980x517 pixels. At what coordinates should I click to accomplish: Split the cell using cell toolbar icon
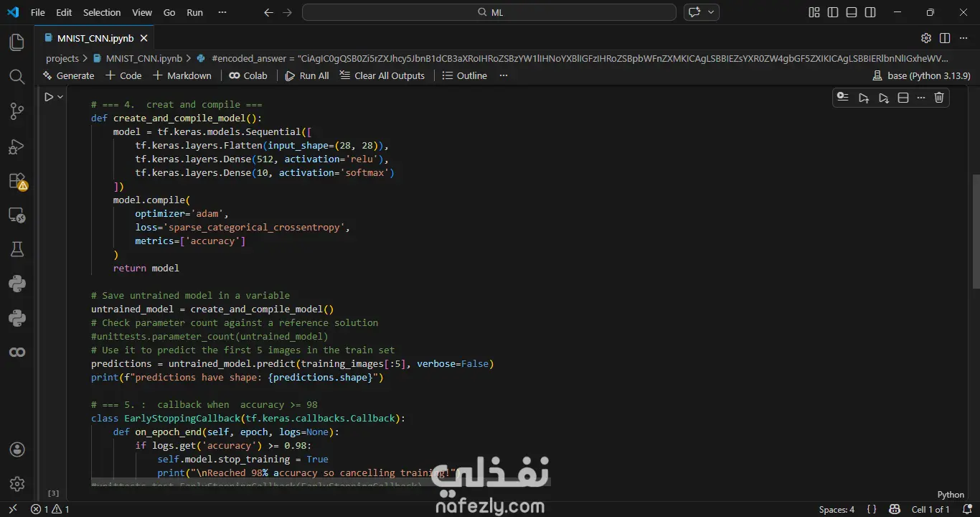[x=903, y=98]
